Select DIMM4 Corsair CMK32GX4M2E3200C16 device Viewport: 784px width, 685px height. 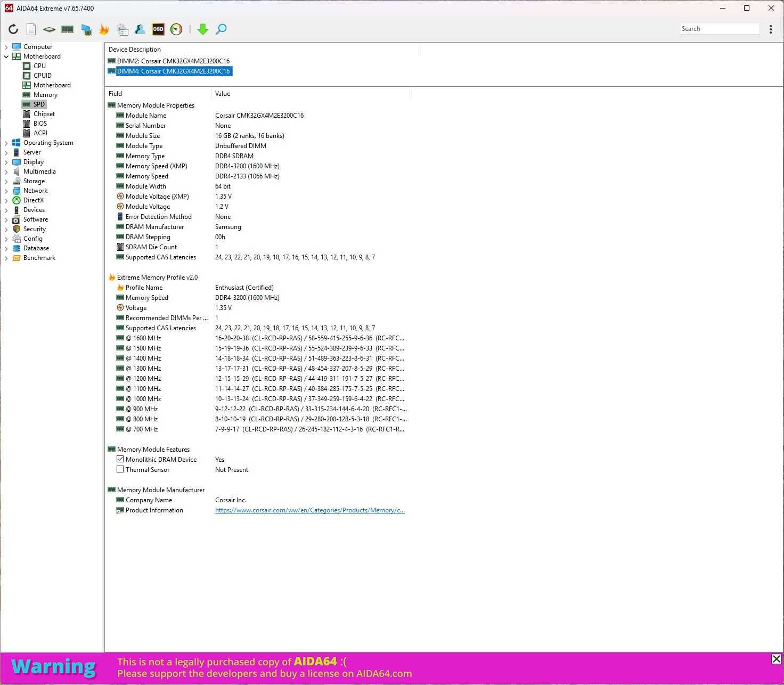[169, 71]
